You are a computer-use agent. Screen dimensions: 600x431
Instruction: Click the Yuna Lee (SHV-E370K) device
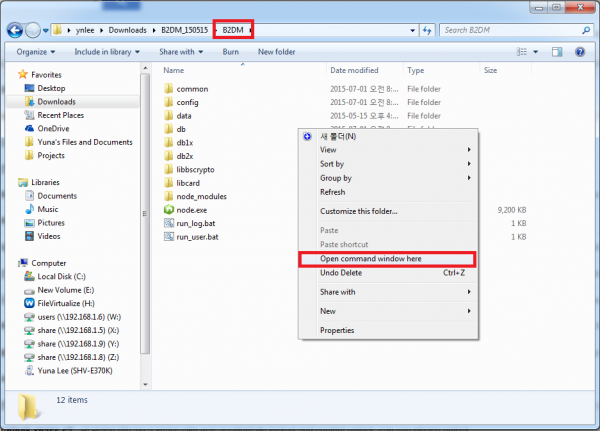(29, 370)
